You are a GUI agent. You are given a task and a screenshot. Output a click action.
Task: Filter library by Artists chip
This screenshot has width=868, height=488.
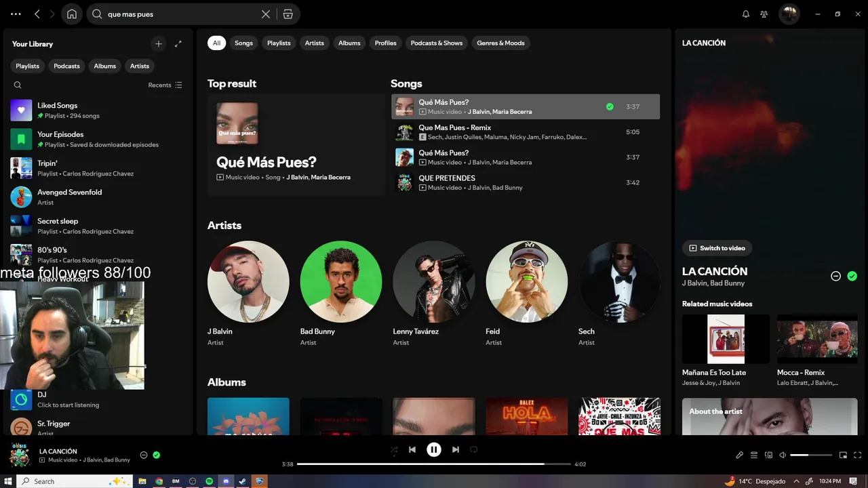click(140, 66)
